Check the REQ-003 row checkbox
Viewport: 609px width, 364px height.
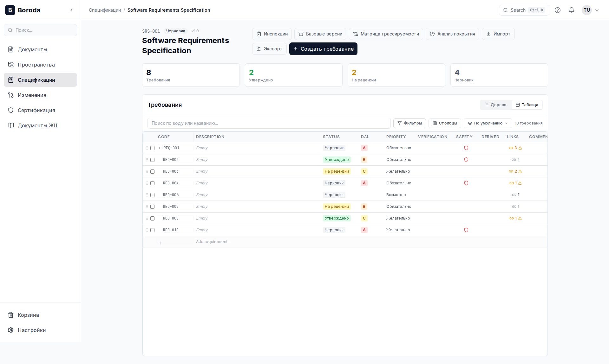click(x=152, y=171)
